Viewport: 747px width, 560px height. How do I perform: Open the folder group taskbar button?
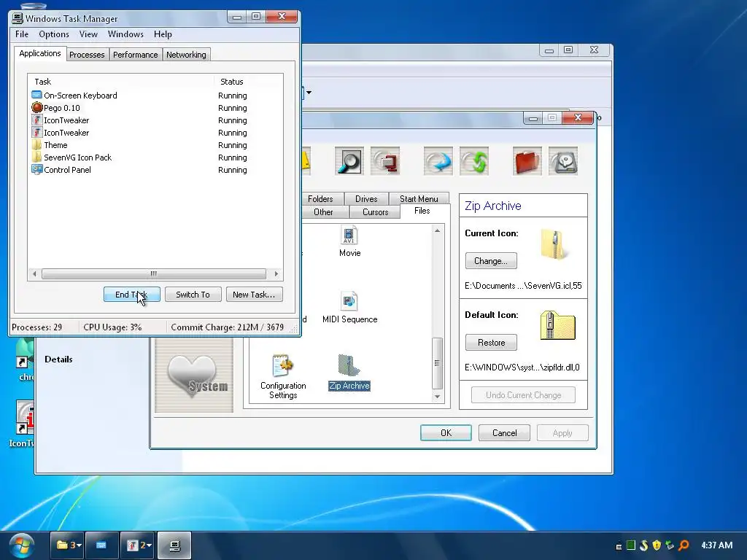tap(67, 545)
